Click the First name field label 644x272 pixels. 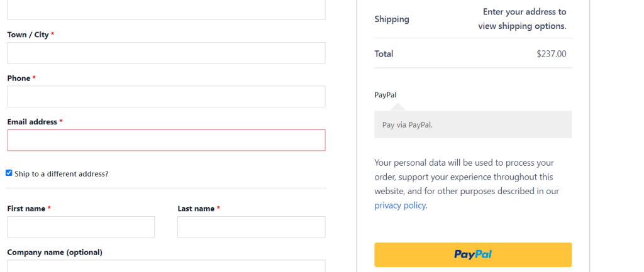pos(26,209)
